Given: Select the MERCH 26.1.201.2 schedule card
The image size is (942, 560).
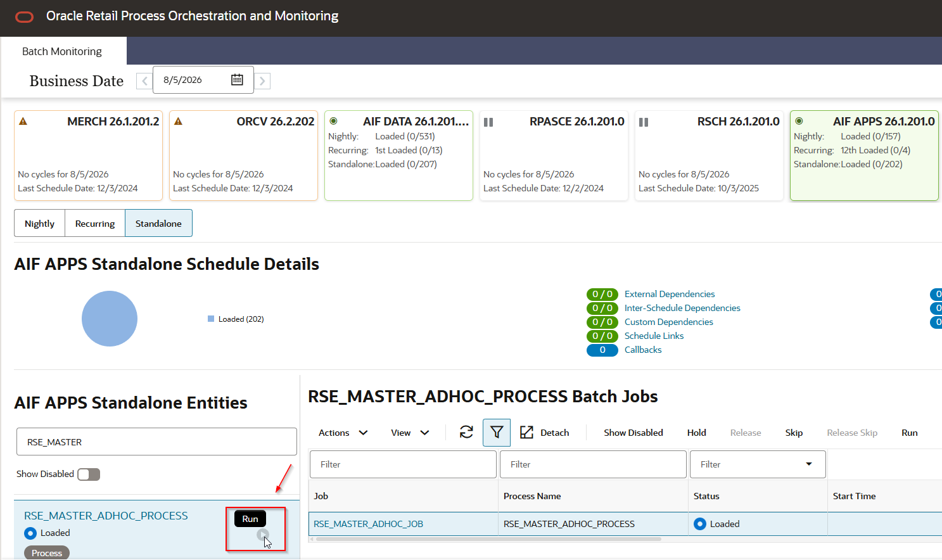Looking at the screenshot, I should pyautogui.click(x=88, y=156).
